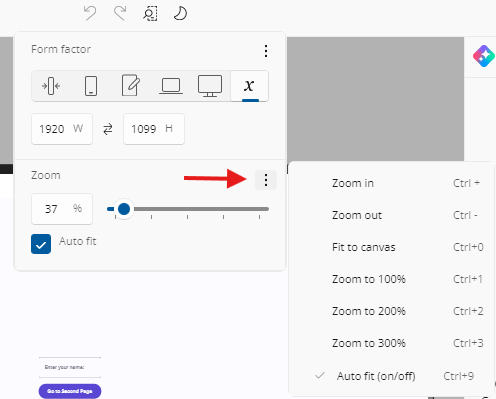
Task: Select the custom x form factor
Action: pyautogui.click(x=249, y=86)
